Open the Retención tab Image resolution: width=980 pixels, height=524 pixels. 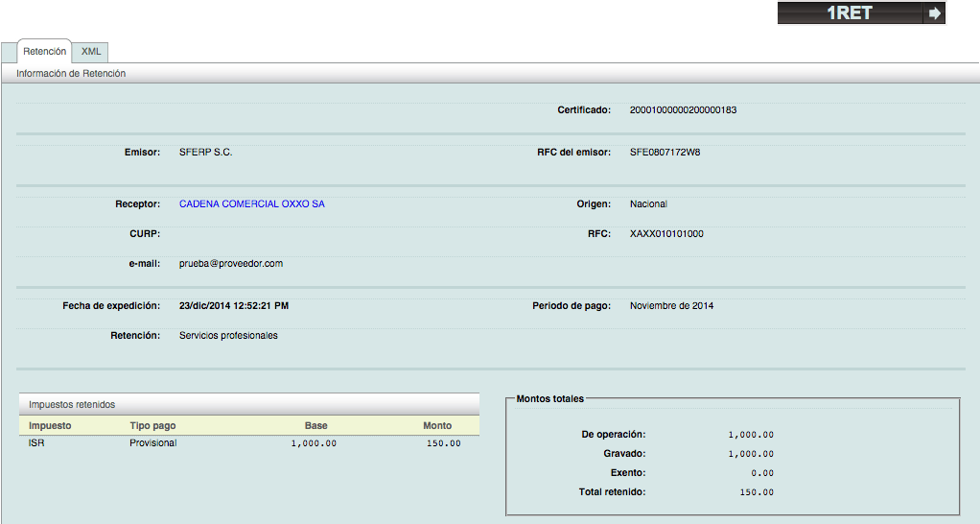(x=44, y=52)
